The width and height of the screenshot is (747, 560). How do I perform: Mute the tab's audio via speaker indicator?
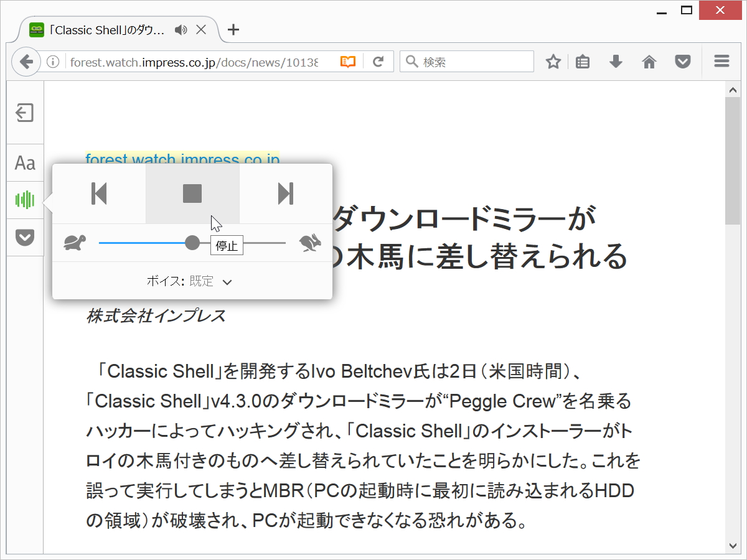[181, 29]
